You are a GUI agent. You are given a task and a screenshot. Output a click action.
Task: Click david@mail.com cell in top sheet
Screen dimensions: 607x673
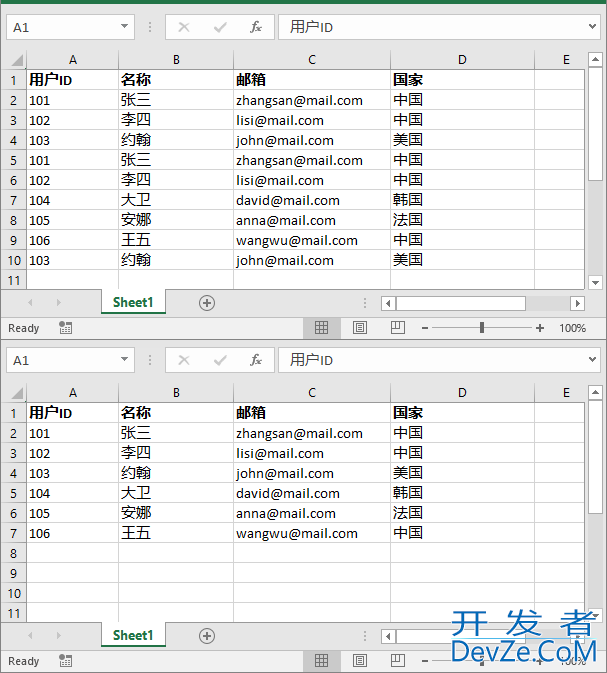coord(312,200)
